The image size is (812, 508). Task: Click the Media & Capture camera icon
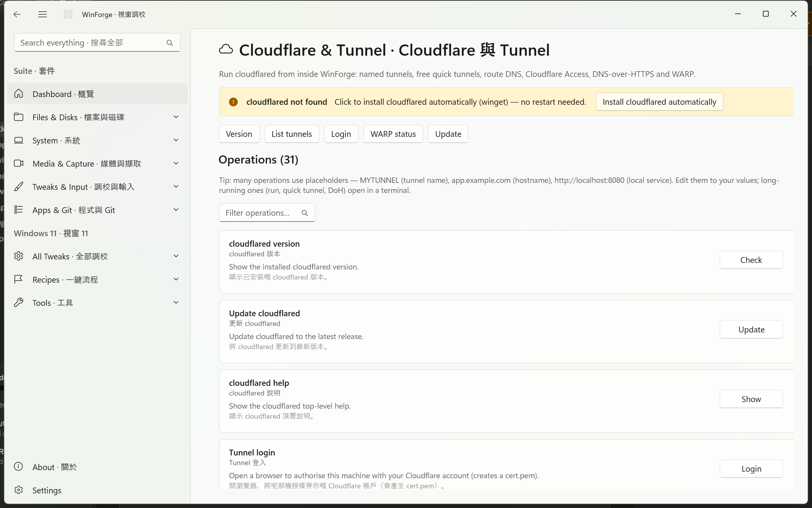[x=19, y=164]
